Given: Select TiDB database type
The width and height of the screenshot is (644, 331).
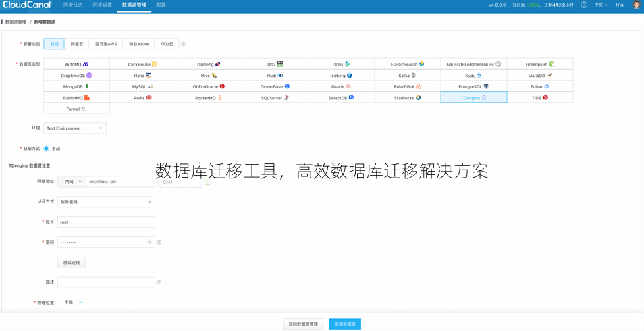Looking at the screenshot, I should pyautogui.click(x=540, y=97).
